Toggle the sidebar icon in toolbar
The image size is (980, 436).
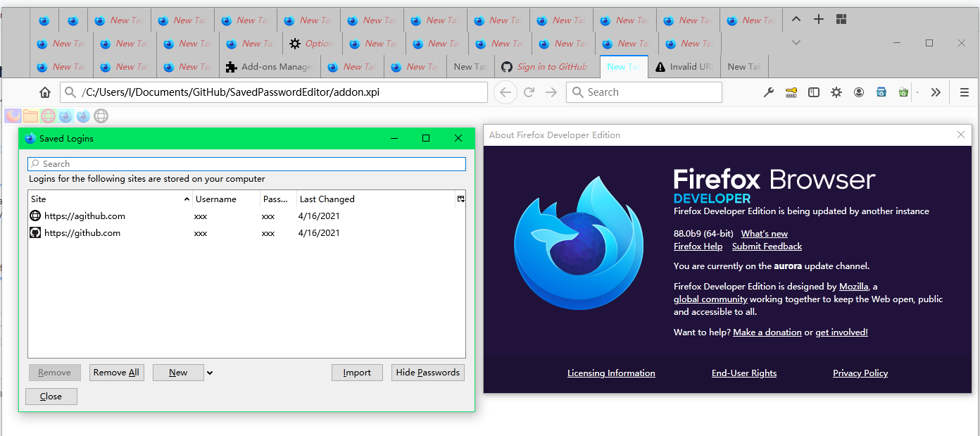(x=814, y=92)
